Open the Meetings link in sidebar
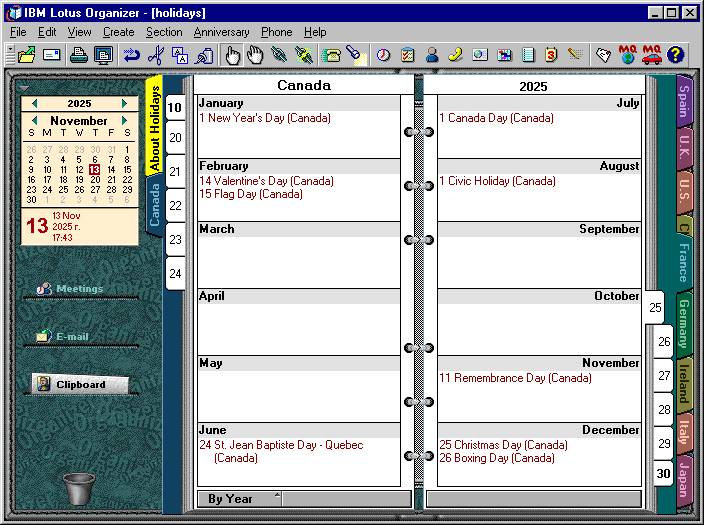The height and width of the screenshot is (525, 704). (x=79, y=289)
